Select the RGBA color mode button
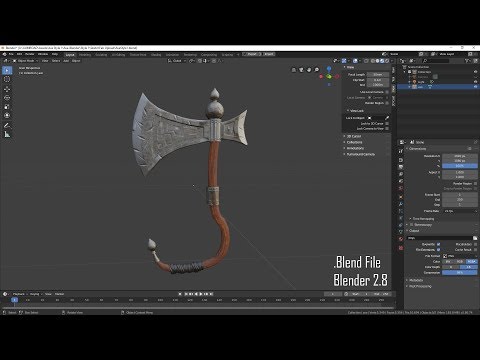Viewport: 480px width, 360px height. point(471,262)
